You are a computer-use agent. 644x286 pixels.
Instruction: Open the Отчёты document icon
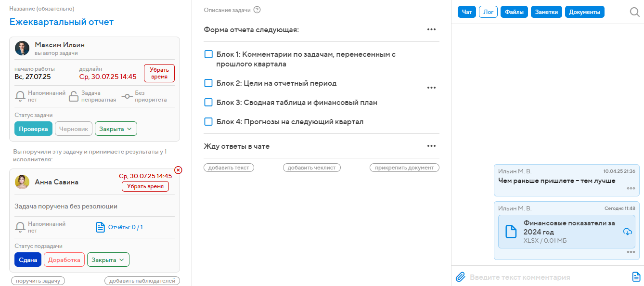coord(100,227)
